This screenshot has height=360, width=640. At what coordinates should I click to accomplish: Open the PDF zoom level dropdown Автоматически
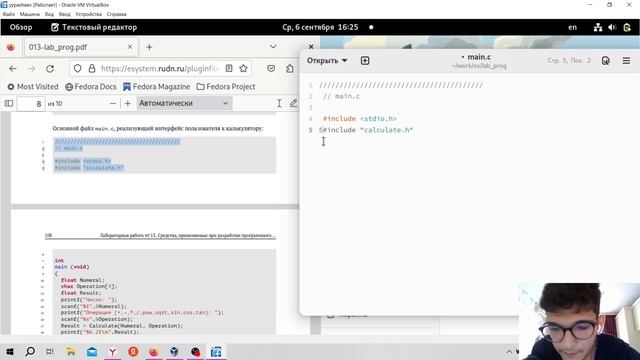coord(184,103)
